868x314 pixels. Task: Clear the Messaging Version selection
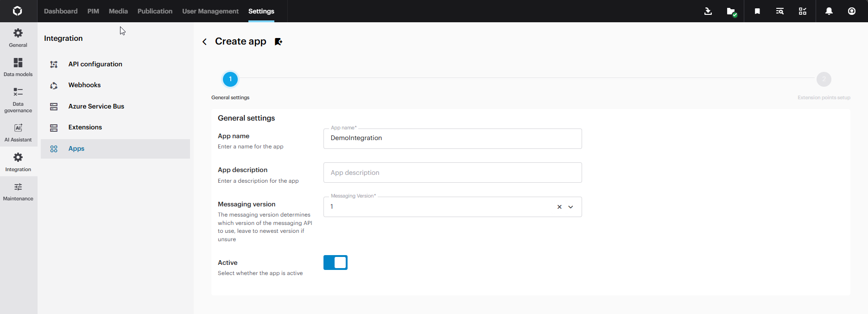click(x=559, y=207)
